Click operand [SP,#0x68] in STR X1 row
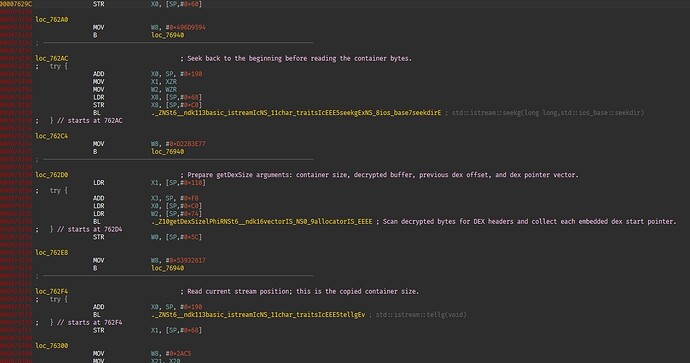Screen dimensions: 690x363 pos(184,330)
